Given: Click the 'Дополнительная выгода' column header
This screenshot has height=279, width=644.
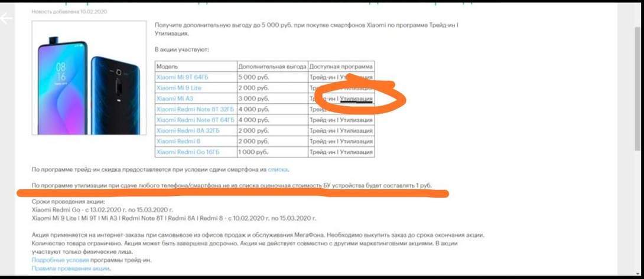Looking at the screenshot, I should (x=272, y=67).
